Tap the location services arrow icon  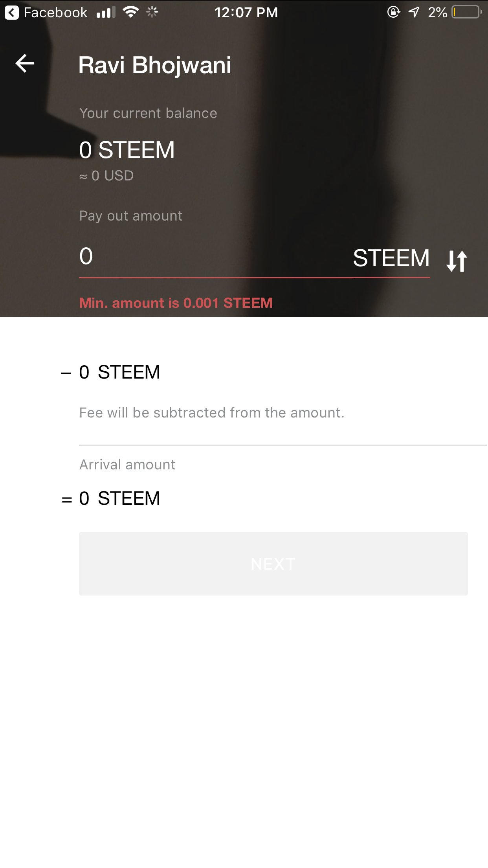(414, 12)
